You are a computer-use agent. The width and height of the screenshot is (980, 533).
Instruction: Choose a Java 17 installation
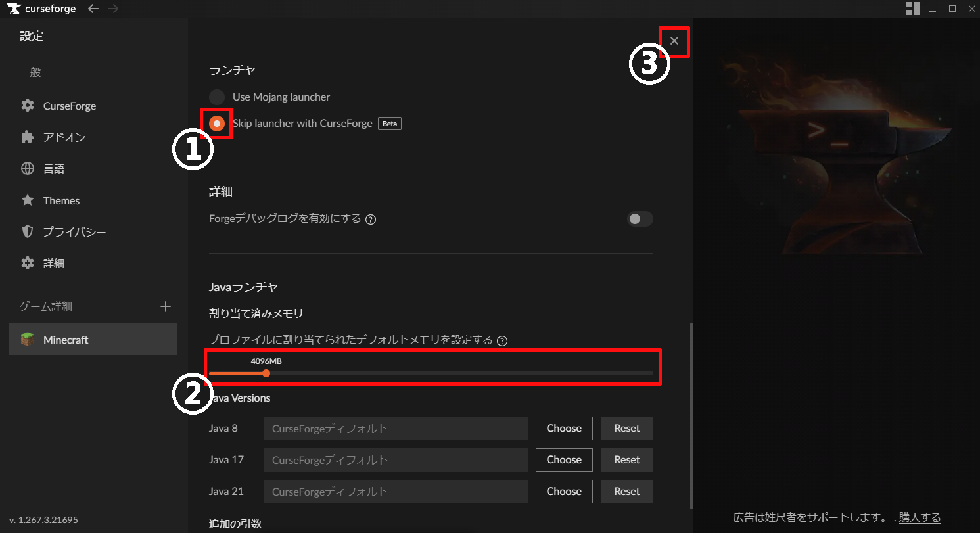pyautogui.click(x=564, y=460)
